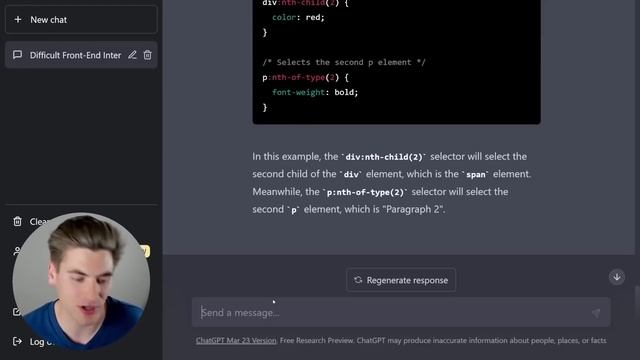Click the plus icon in New chat
This screenshot has width=640, height=360.
pos(18,20)
